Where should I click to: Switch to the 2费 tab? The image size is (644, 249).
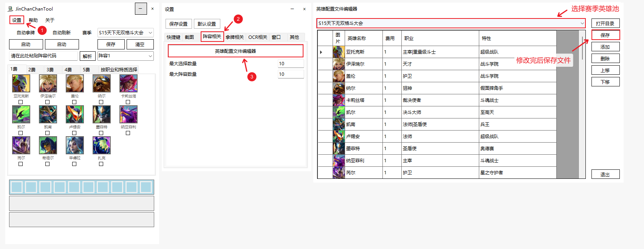(x=32, y=70)
